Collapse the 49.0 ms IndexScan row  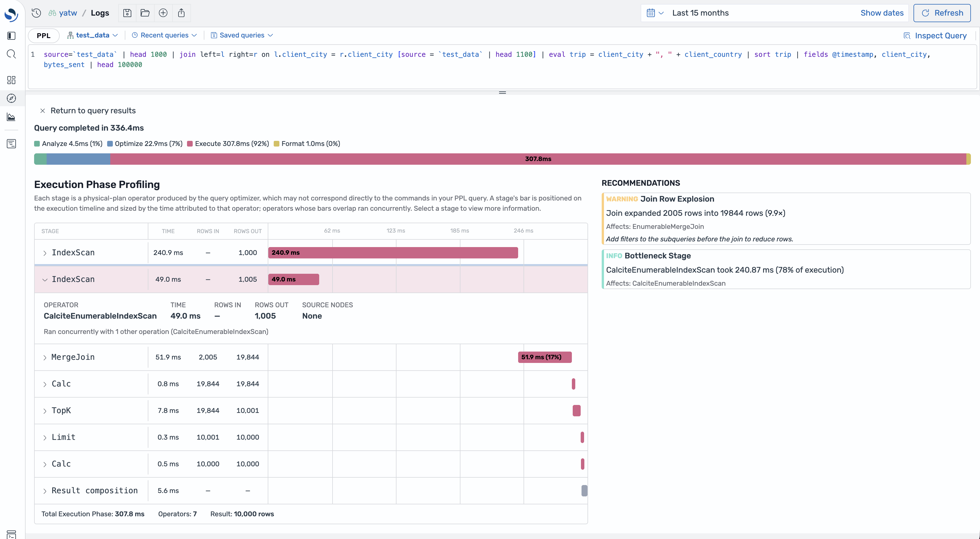[x=45, y=279]
